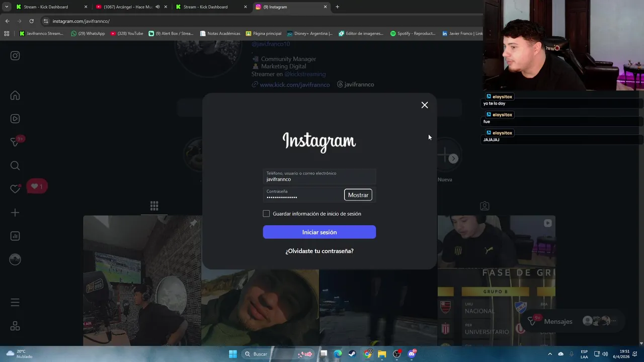Open File Explorer from the taskbar
The width and height of the screenshot is (644, 362).
coord(382,354)
